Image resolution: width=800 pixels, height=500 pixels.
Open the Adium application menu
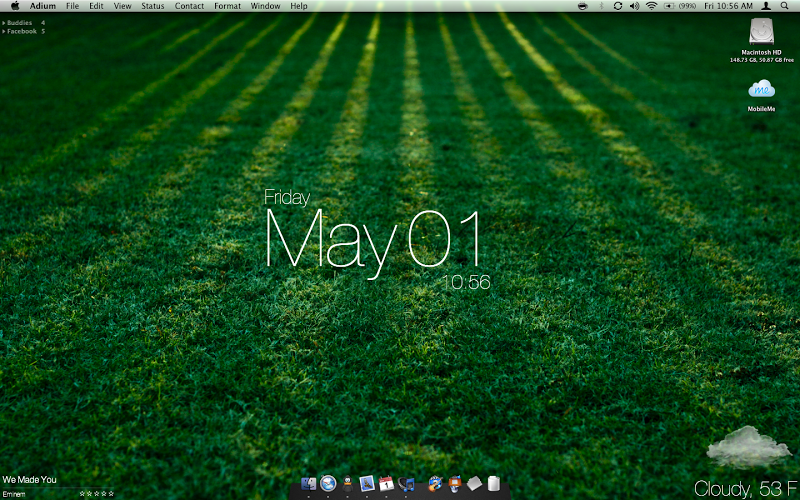pyautogui.click(x=42, y=6)
